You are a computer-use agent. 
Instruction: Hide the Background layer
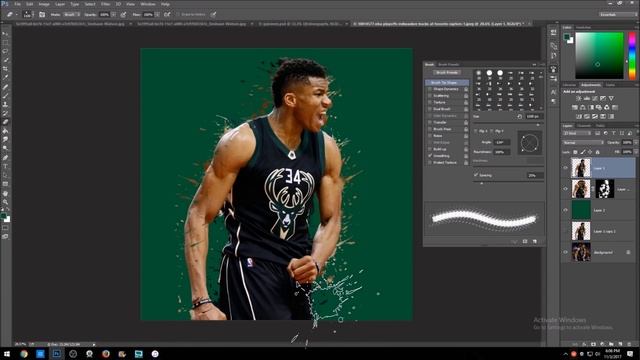pos(565,252)
